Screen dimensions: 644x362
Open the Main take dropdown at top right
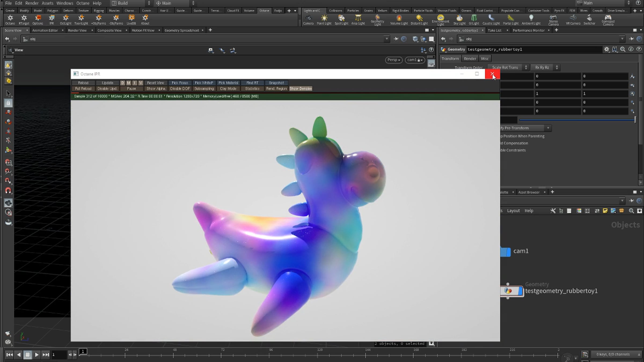click(x=604, y=3)
